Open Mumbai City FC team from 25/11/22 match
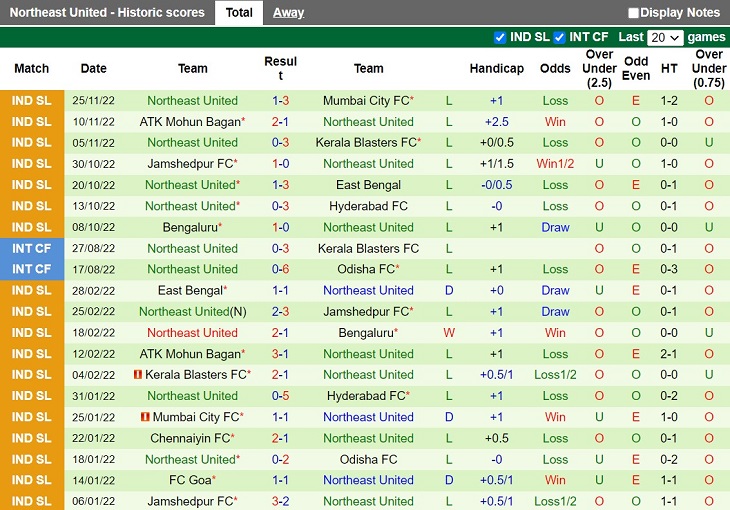The height and width of the screenshot is (510, 730). pyautogui.click(x=365, y=101)
